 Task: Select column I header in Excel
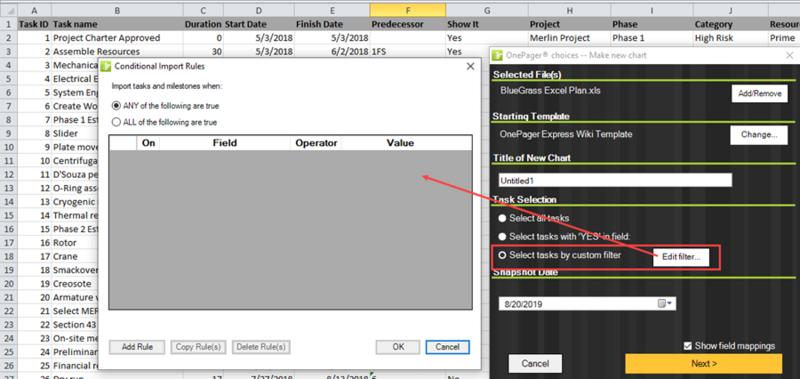coord(652,10)
